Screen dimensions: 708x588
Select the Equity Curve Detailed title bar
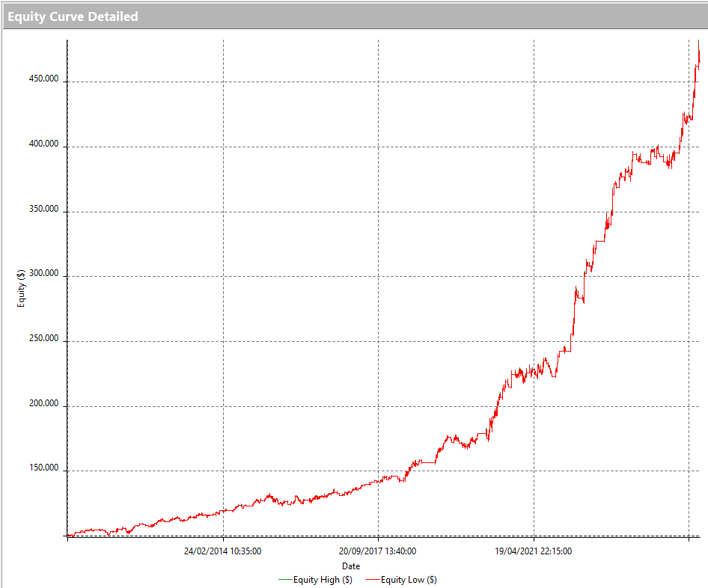point(73,16)
